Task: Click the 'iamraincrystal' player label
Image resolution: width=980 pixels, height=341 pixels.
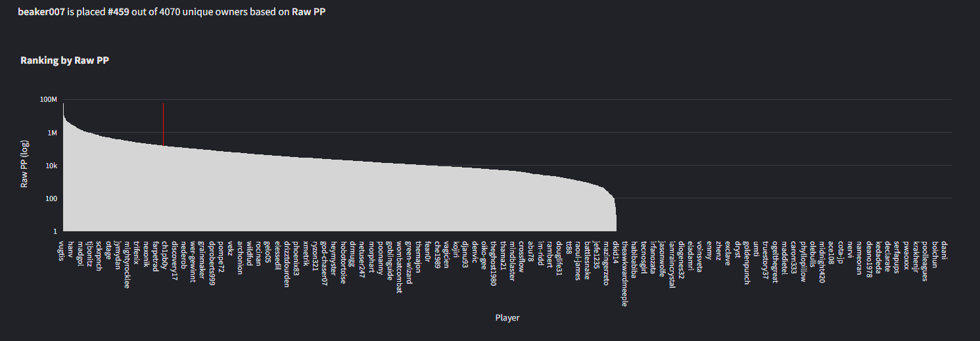Action: tap(672, 264)
